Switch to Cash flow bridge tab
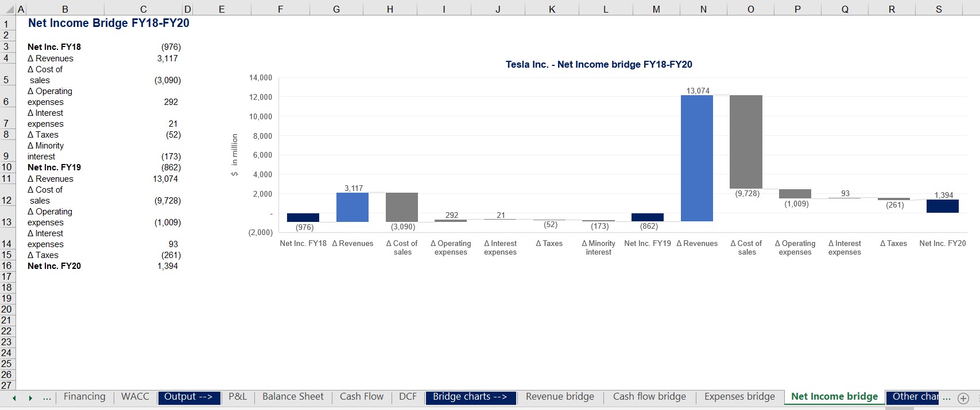The image size is (980, 410). pos(649,397)
